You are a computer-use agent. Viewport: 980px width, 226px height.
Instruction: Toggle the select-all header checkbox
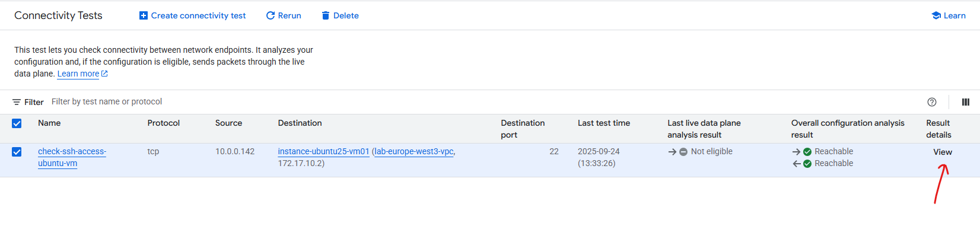pos(17,123)
